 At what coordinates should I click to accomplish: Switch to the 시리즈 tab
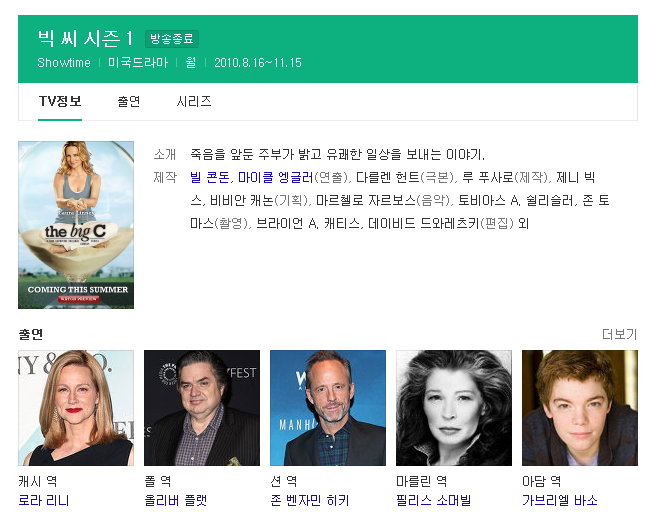point(194,101)
